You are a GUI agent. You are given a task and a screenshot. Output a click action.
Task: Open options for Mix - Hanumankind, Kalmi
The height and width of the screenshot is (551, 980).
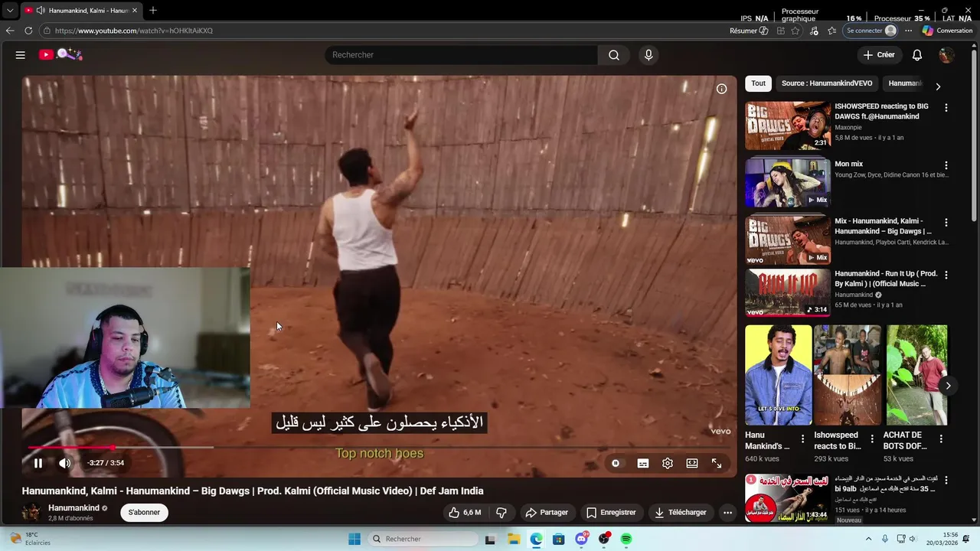[946, 223]
